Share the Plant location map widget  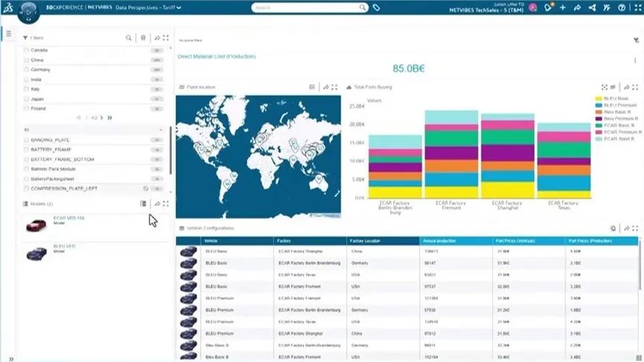click(325, 87)
